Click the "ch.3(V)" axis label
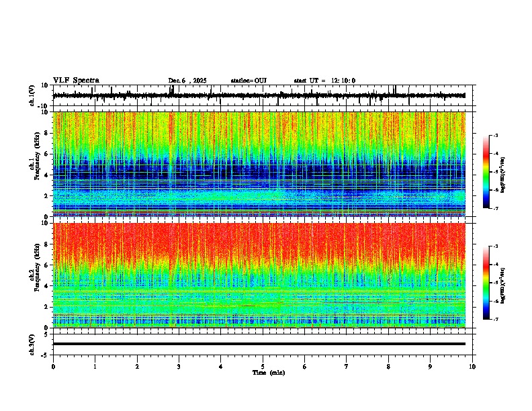Image resolution: width=532 pixels, height=411 pixels. [x=32, y=345]
